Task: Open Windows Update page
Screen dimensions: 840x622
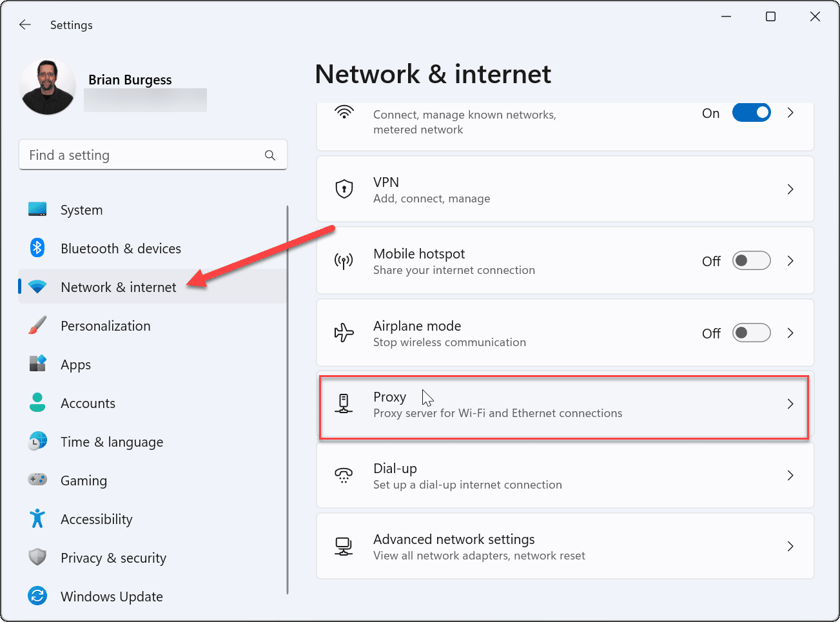Action: pyautogui.click(x=152, y=596)
